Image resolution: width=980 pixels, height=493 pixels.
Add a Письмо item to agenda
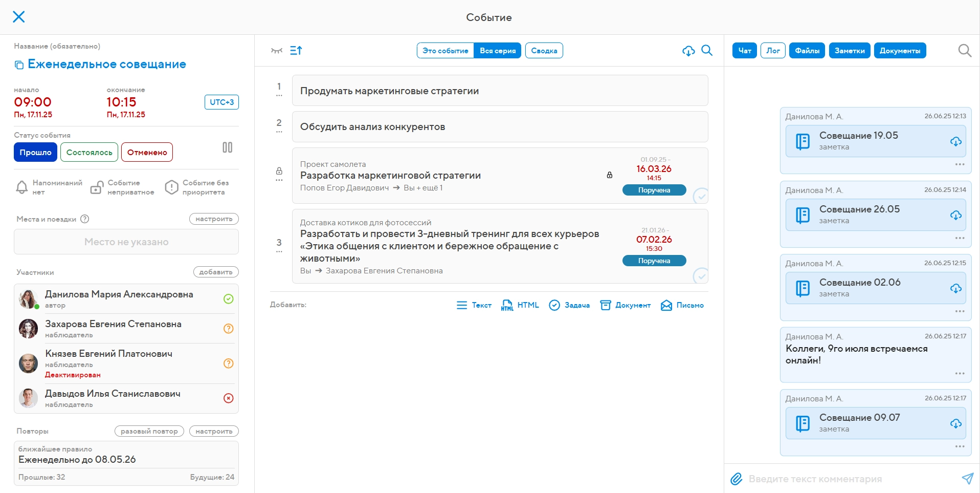[682, 305]
